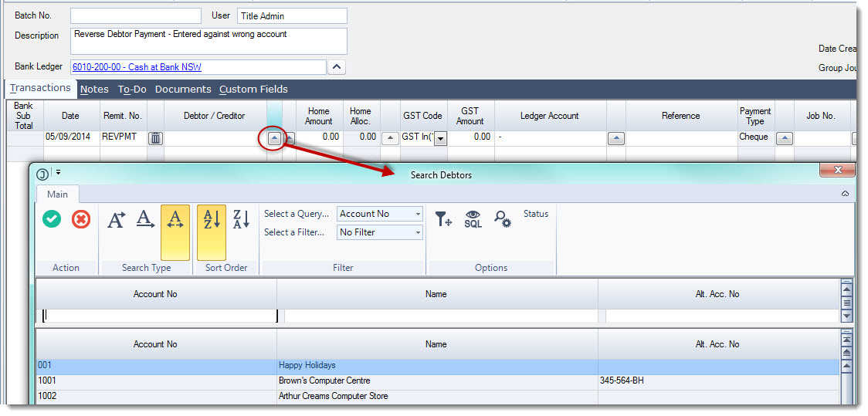Click the Alt. Acc. No search input box

click(x=722, y=316)
